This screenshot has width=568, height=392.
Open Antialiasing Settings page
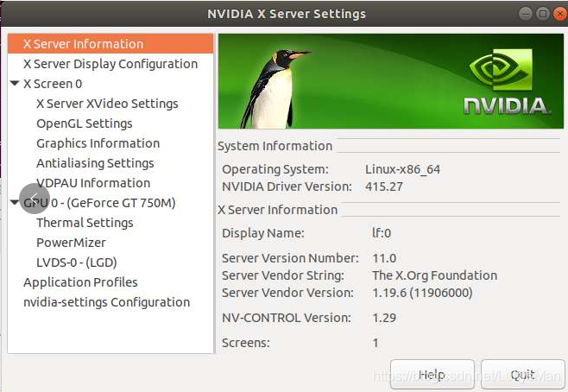[x=95, y=163]
